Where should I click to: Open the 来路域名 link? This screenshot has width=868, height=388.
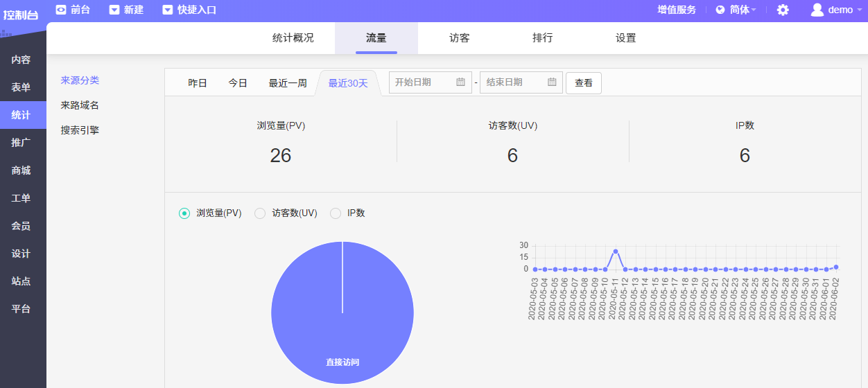click(x=80, y=105)
